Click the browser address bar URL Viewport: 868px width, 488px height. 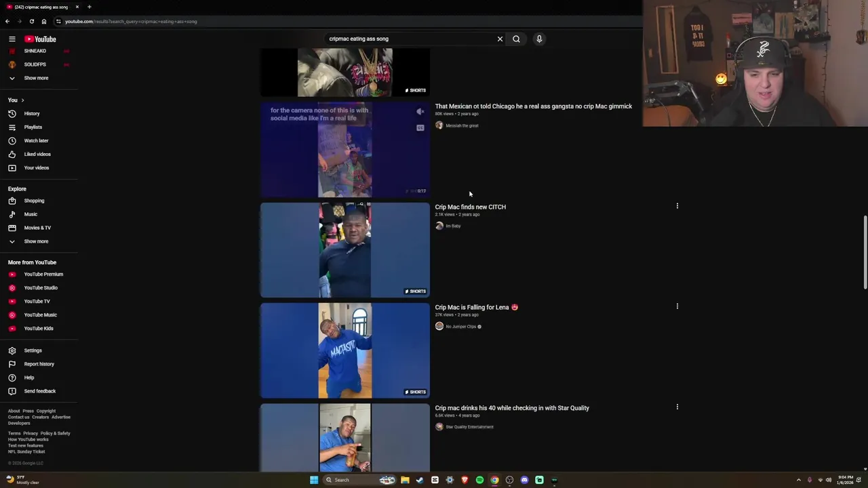131,21
